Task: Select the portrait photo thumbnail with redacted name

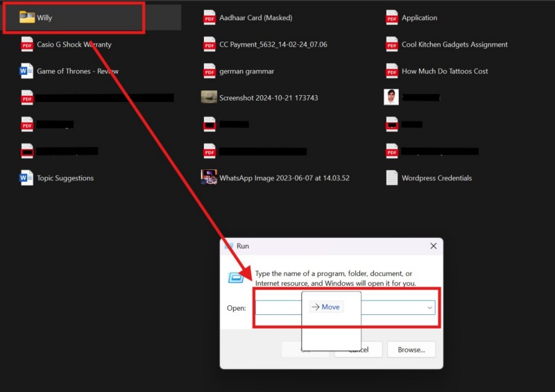Action: (391, 97)
